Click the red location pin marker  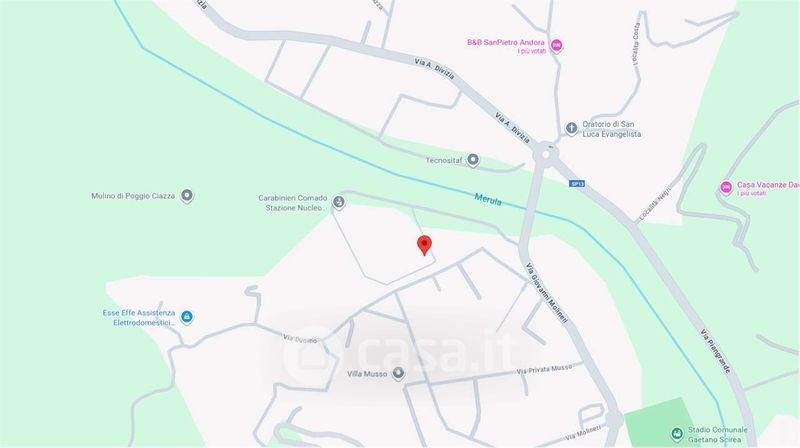click(x=424, y=245)
